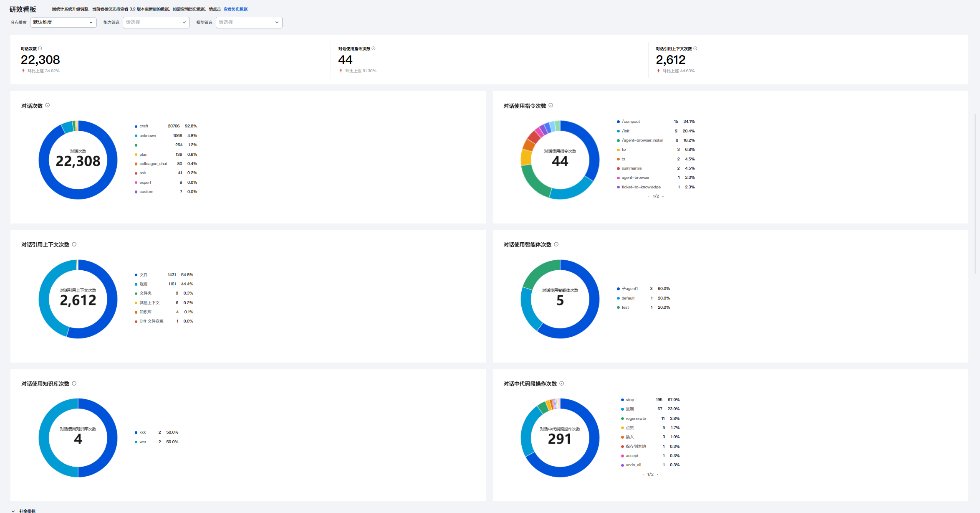The height and width of the screenshot is (513, 980).
Task: Click info icon beside 对话使用指令次数 summary number 44
Action: pos(374,48)
